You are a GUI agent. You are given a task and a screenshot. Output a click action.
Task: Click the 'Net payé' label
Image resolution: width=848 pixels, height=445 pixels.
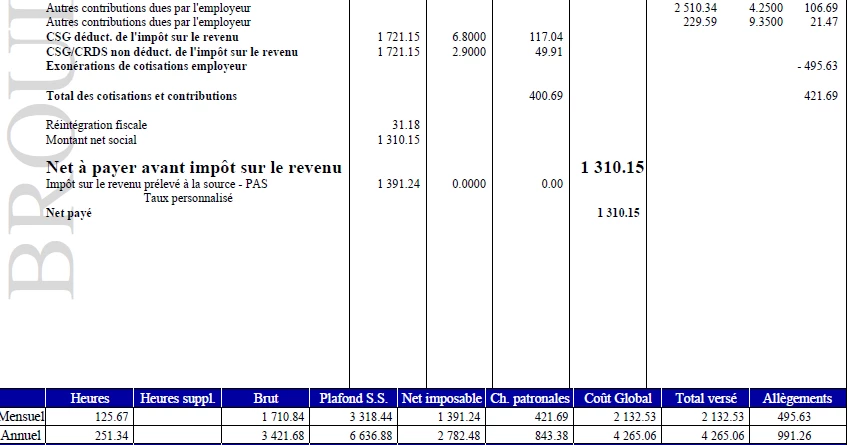[x=69, y=213]
